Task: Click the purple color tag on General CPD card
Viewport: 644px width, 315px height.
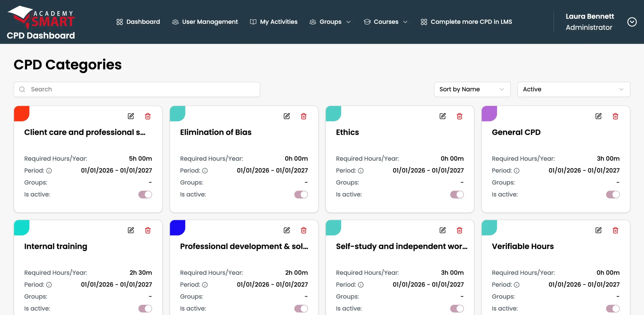Action: coord(489,114)
